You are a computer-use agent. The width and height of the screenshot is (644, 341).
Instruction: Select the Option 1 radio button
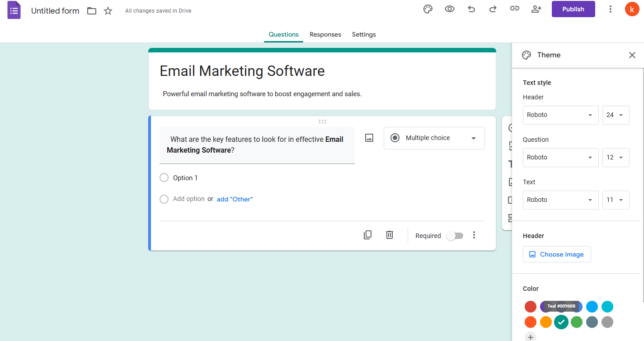coord(164,178)
